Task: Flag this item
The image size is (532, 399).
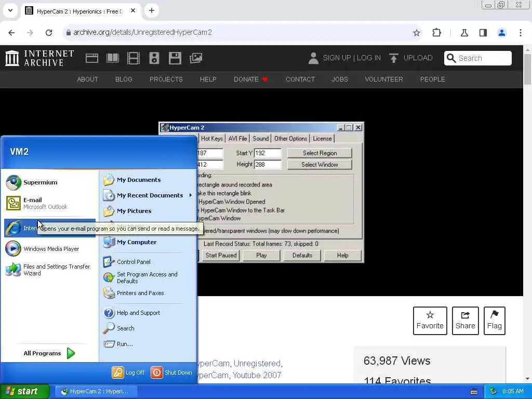Action: 495,321
